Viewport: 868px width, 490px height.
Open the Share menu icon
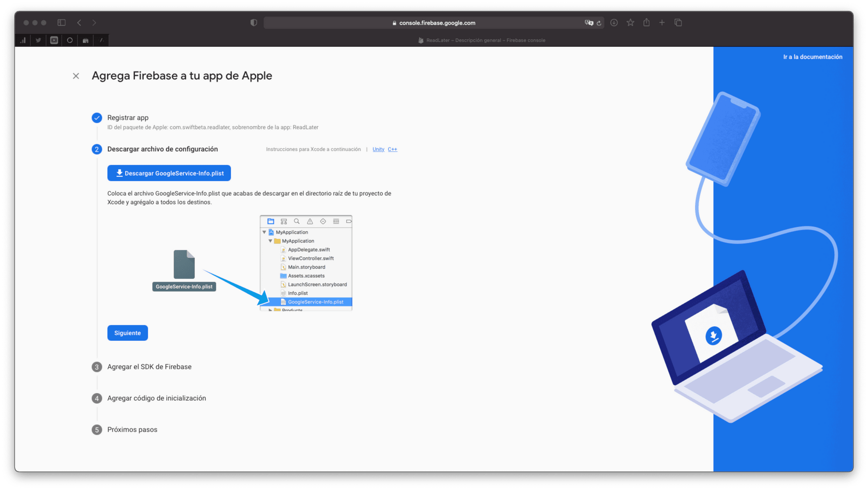coord(647,22)
